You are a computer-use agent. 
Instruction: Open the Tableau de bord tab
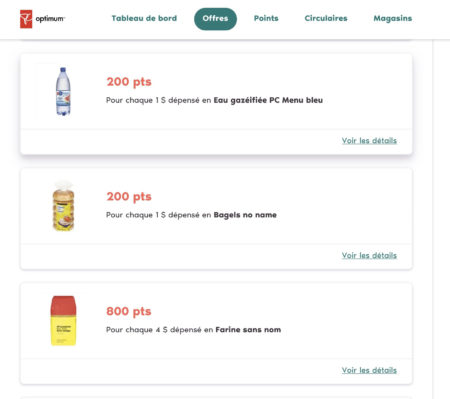click(x=144, y=18)
